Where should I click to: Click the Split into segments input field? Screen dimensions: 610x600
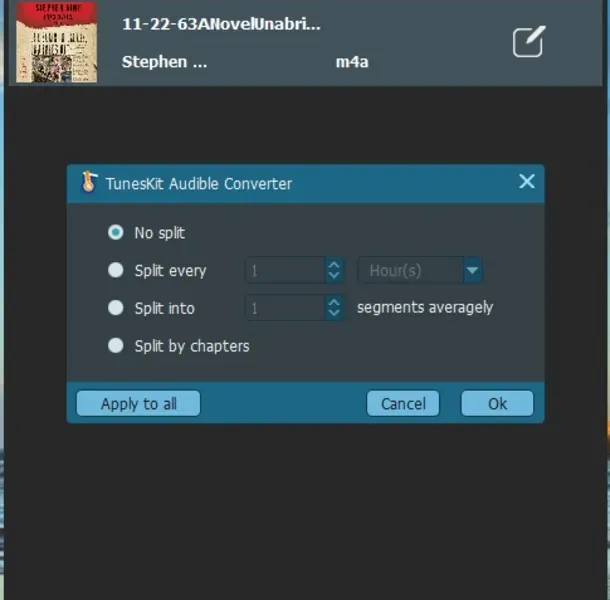285,308
